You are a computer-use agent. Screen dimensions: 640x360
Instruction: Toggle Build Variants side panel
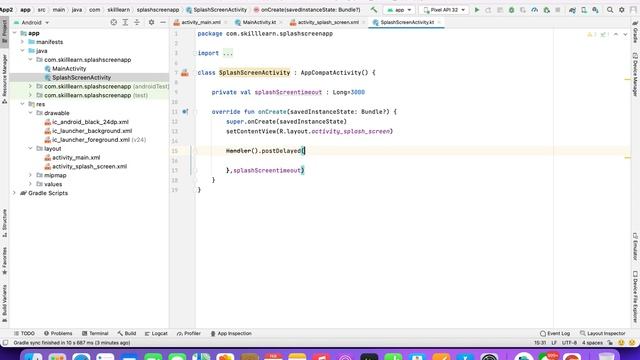pos(4,303)
